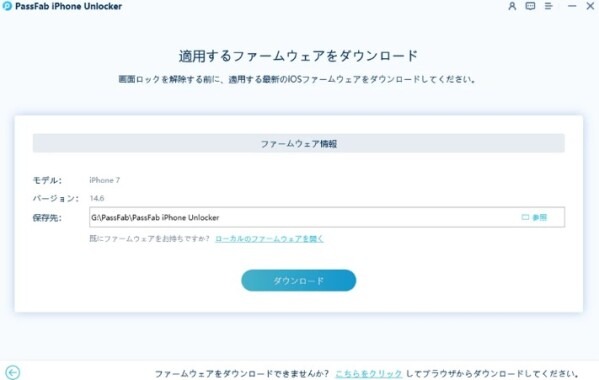Screen dimensions: 599x380
Task: Click the iPhone 7 model value
Action: 105,180
